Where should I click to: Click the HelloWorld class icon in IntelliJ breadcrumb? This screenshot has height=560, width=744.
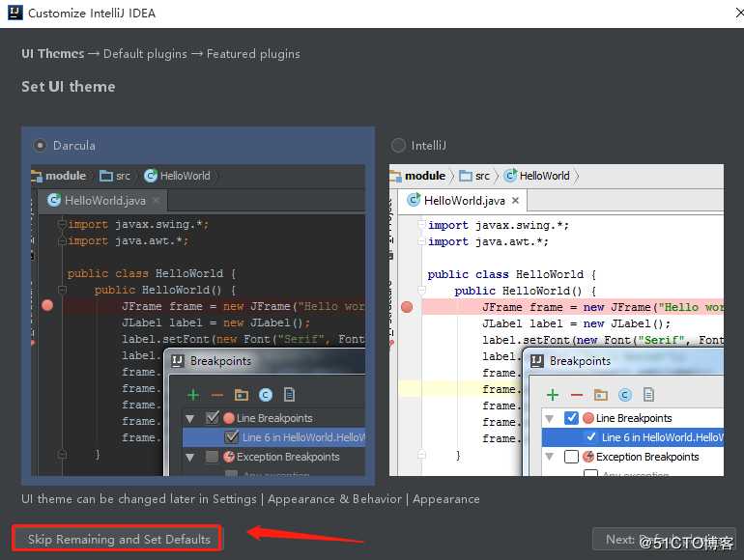510,176
